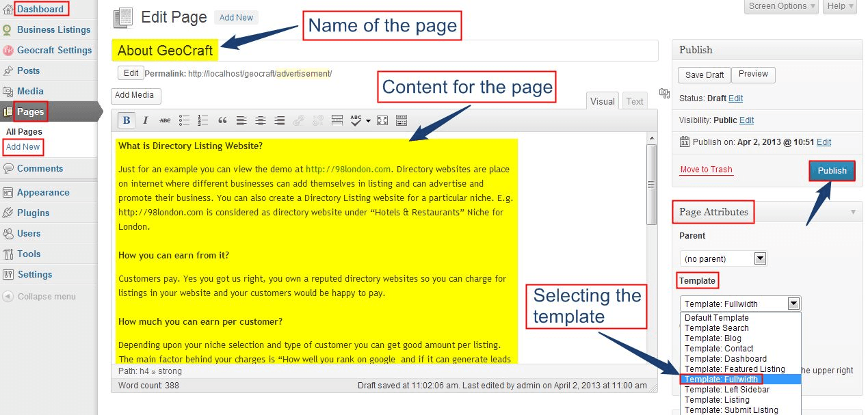Choose Template: Dashboard option

tap(740, 359)
